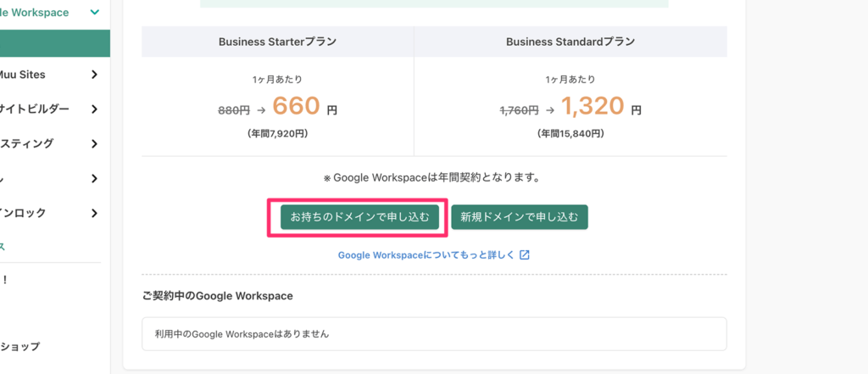Click the 1,320 円 price
Viewport: 868px width, 374px height.
(601, 107)
